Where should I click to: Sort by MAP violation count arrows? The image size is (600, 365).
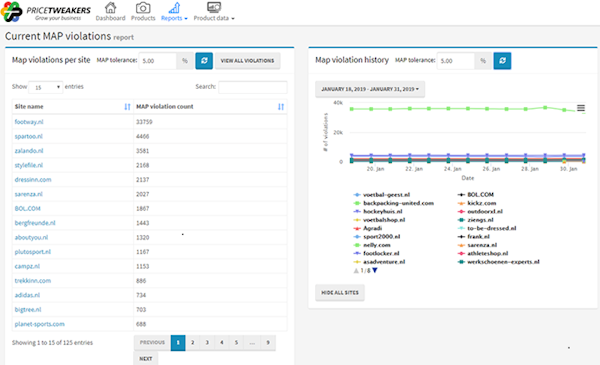281,107
